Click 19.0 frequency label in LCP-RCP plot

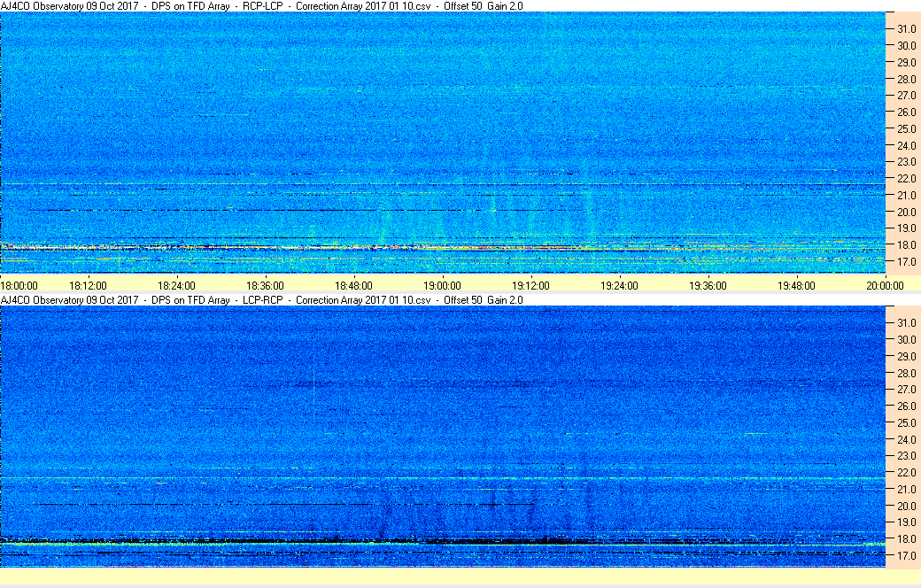tap(906, 522)
